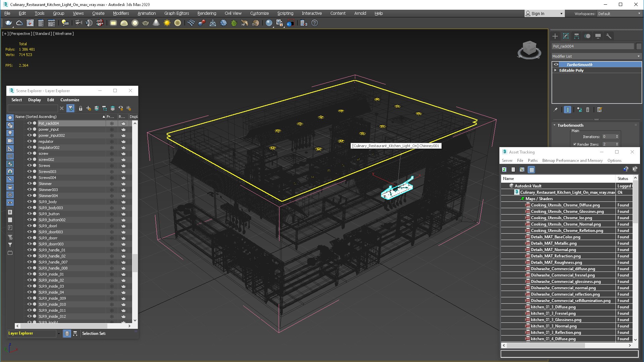Open the Modify tab in command panel
Screen dimensions: 644x362
click(x=566, y=36)
